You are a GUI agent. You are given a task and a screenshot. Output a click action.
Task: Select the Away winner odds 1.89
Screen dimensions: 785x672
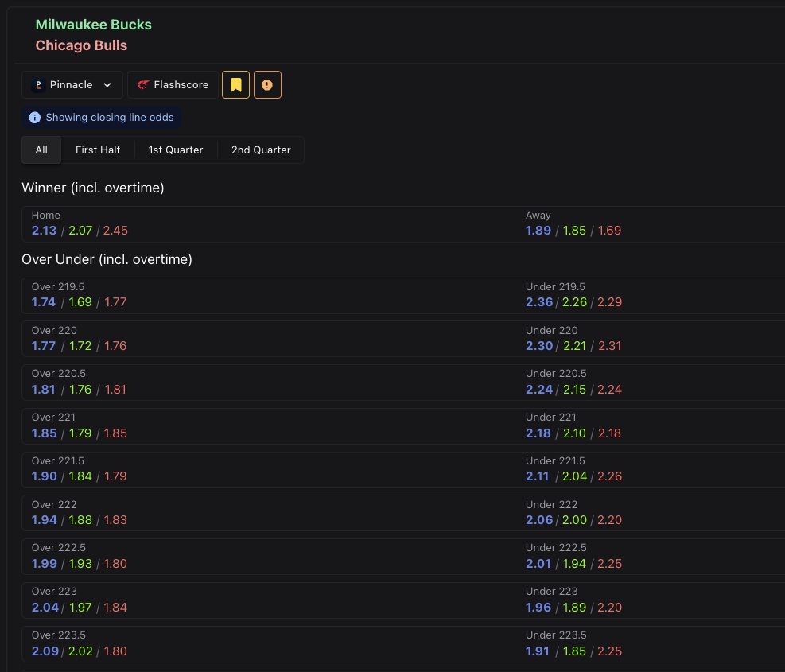click(x=538, y=231)
